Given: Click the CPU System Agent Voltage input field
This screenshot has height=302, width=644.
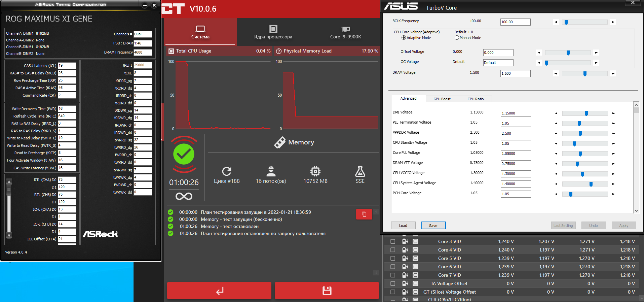Looking at the screenshot, I should (x=516, y=184).
